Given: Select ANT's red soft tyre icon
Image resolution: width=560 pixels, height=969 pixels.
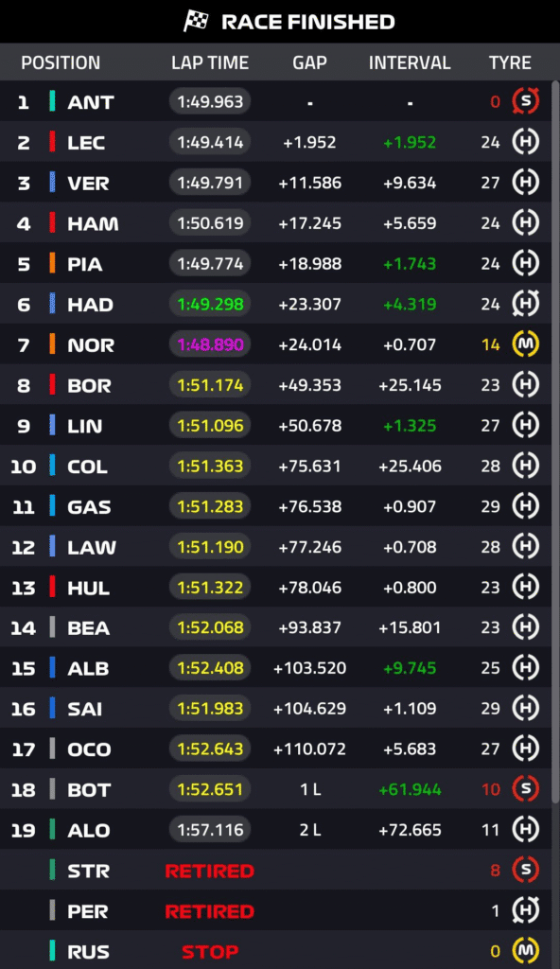Looking at the screenshot, I should click(x=525, y=101).
